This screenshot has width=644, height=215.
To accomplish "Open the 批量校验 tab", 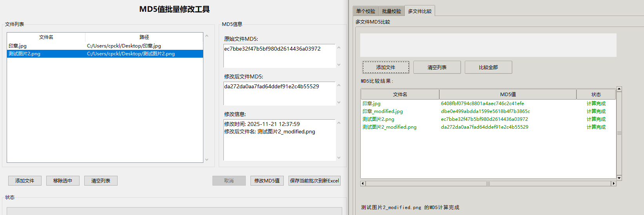I will [391, 11].
